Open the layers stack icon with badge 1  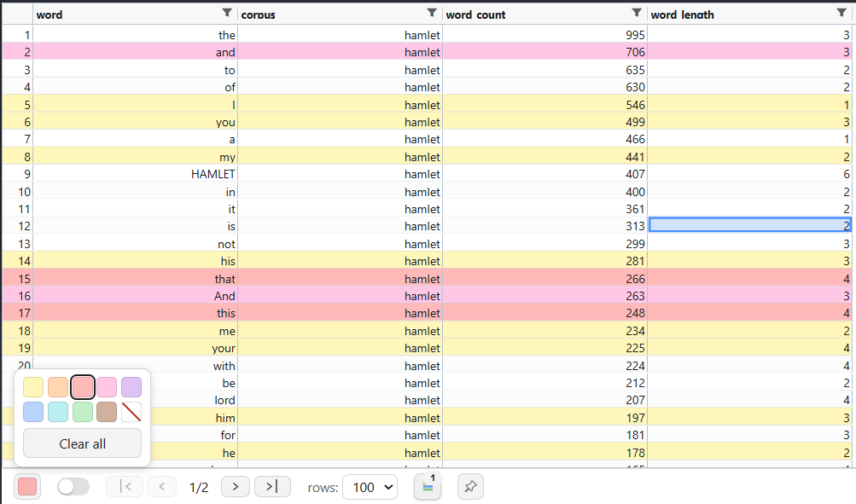(x=428, y=487)
